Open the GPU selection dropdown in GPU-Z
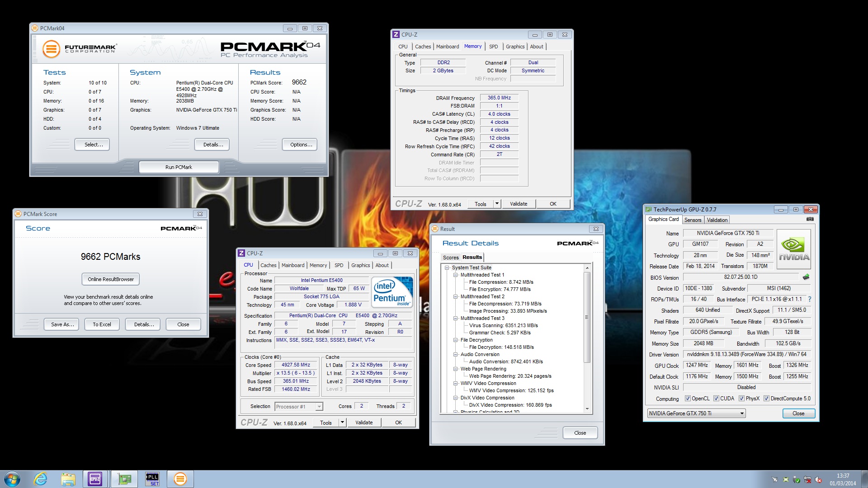Image resolution: width=868 pixels, height=488 pixels. tap(696, 413)
